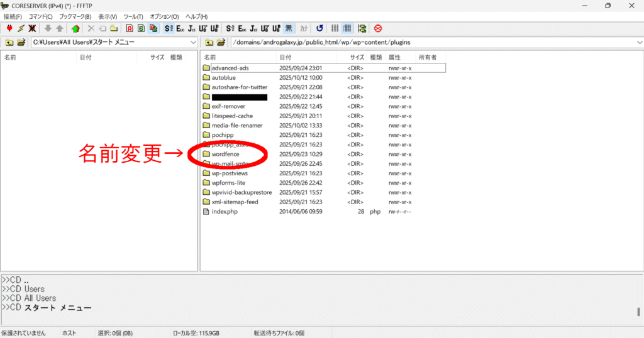The image size is (644, 338).
Task: Select the wordfence folder
Action: click(x=225, y=154)
